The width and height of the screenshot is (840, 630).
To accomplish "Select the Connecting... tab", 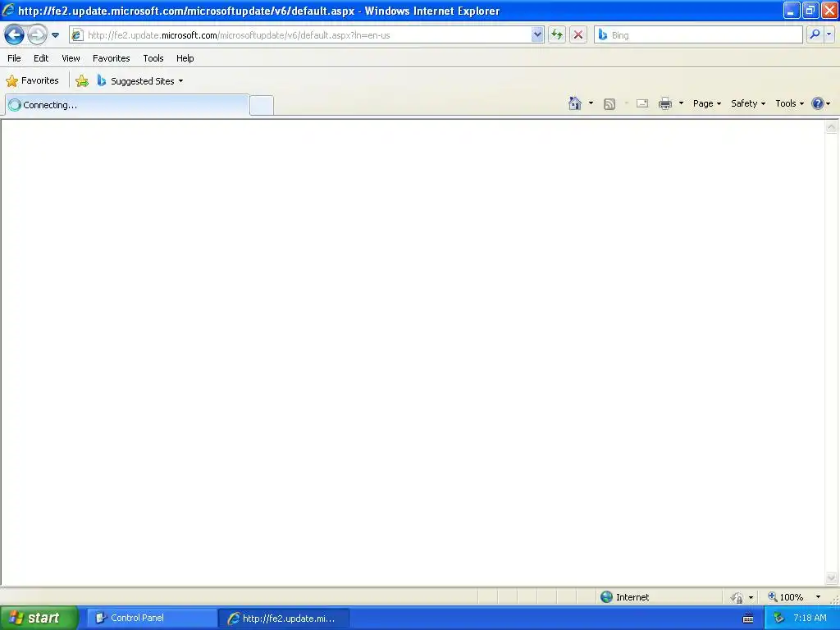I will point(127,105).
